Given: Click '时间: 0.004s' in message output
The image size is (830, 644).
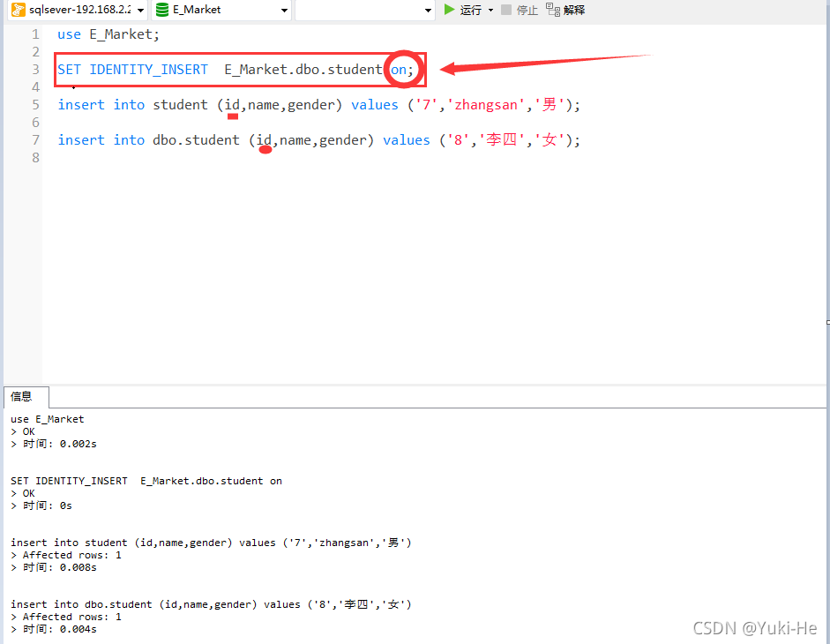Looking at the screenshot, I should [59, 629].
